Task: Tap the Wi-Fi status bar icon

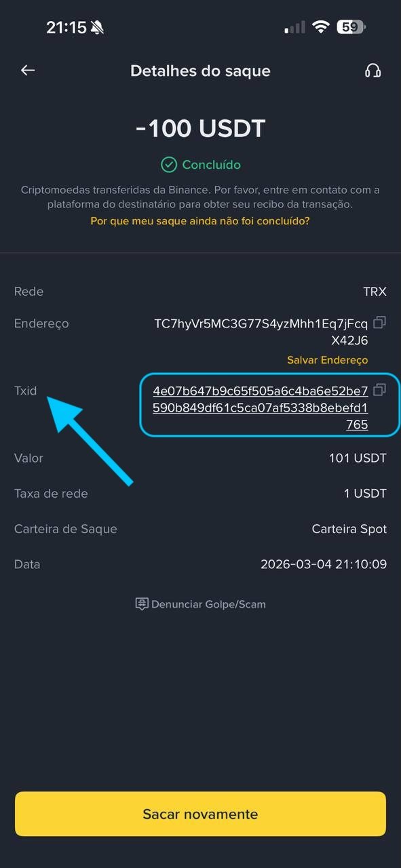Action: point(321,27)
